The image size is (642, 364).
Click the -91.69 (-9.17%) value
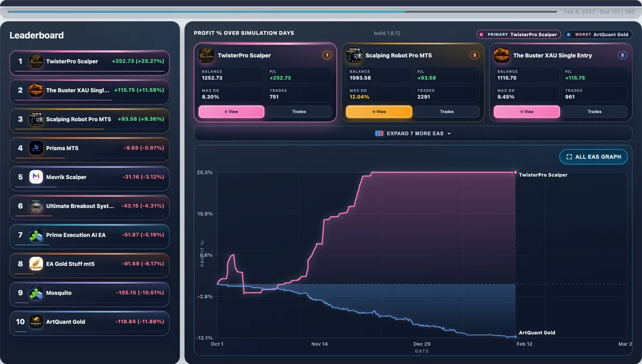pyautogui.click(x=143, y=264)
